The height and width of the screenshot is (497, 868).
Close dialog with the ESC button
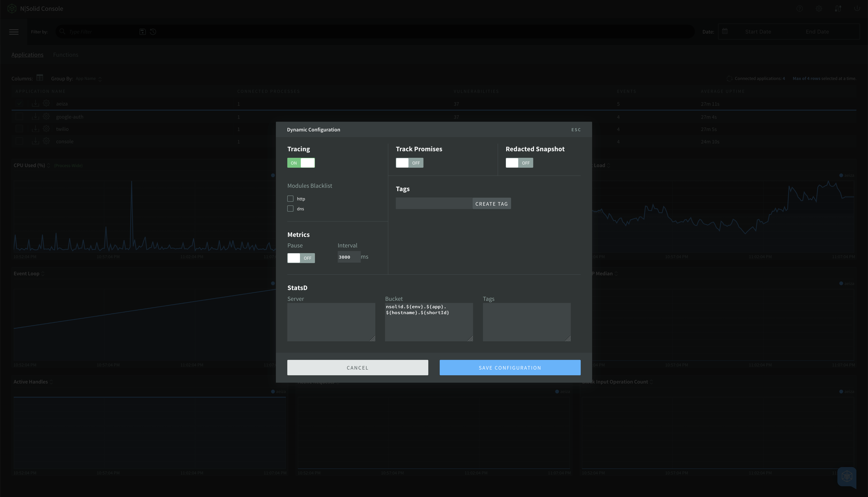(576, 130)
